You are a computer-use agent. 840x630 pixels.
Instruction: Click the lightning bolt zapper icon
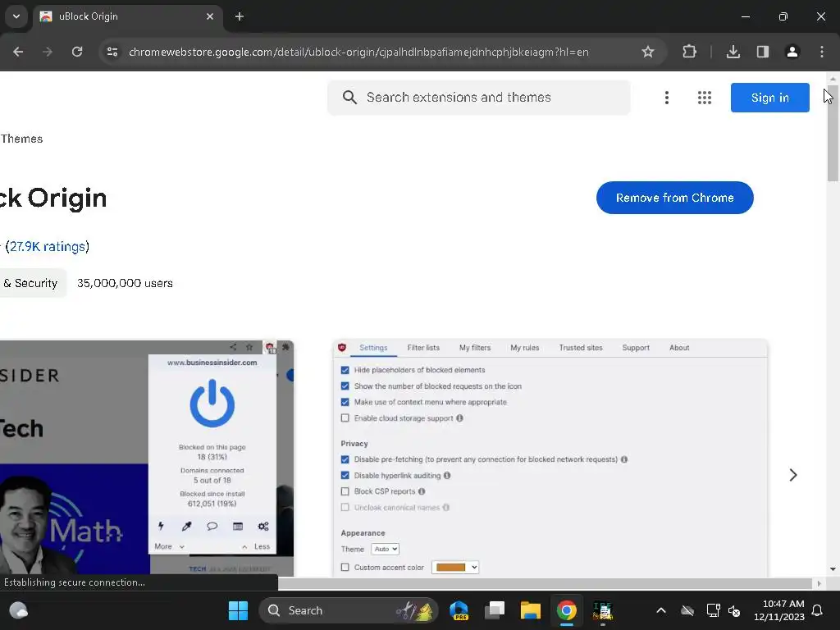click(161, 526)
